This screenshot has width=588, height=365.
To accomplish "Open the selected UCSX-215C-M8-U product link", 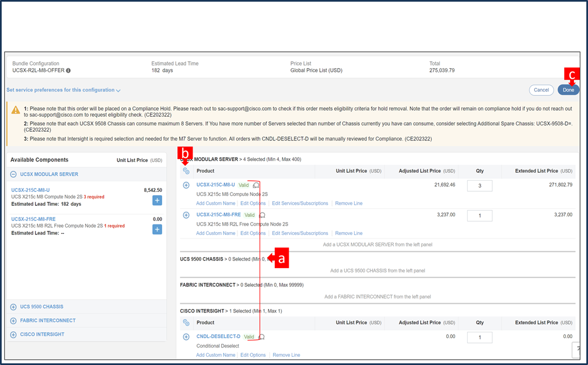I will pos(216,185).
